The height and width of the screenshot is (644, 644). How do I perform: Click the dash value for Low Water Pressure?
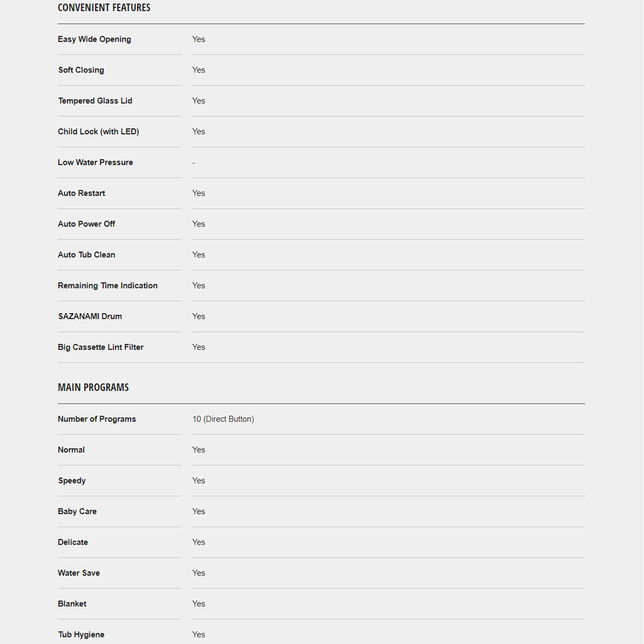tap(194, 163)
